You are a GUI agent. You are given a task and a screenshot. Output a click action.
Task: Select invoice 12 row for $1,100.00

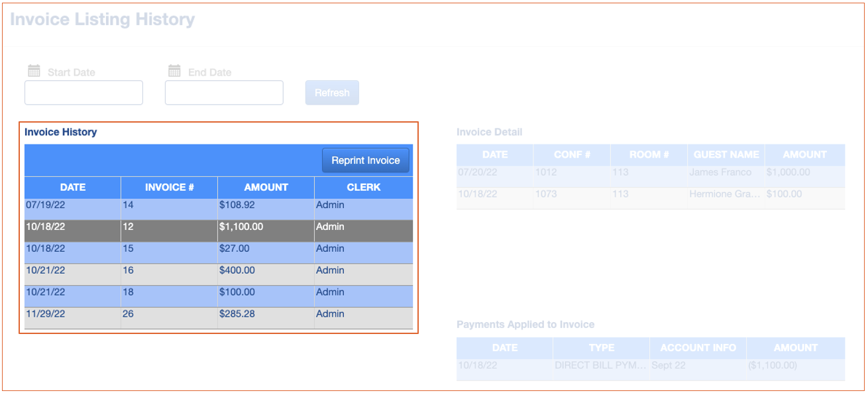[x=219, y=227]
